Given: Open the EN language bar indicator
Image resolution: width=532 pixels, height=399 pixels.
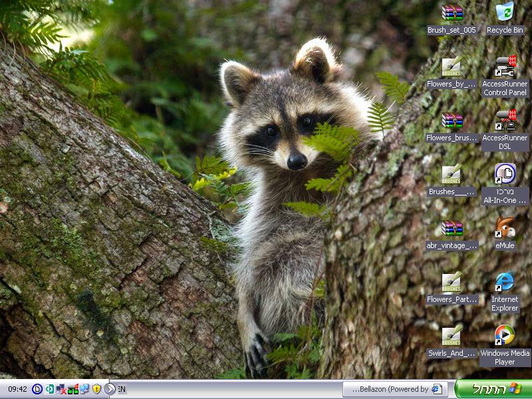Looking at the screenshot, I should (x=122, y=389).
